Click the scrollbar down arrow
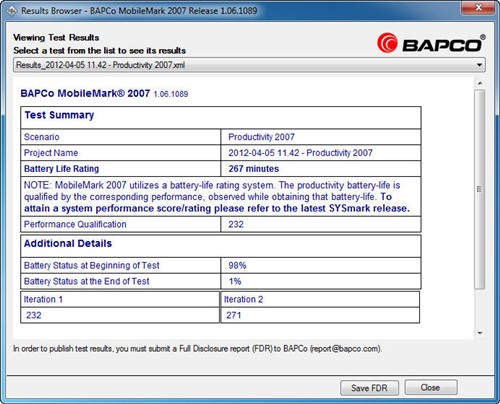The width and height of the screenshot is (500, 404). click(x=480, y=333)
